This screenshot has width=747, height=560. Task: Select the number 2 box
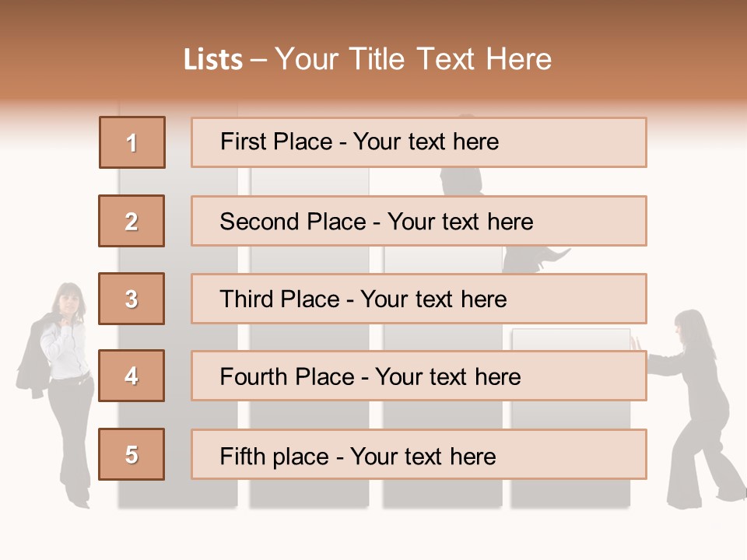[132, 221]
